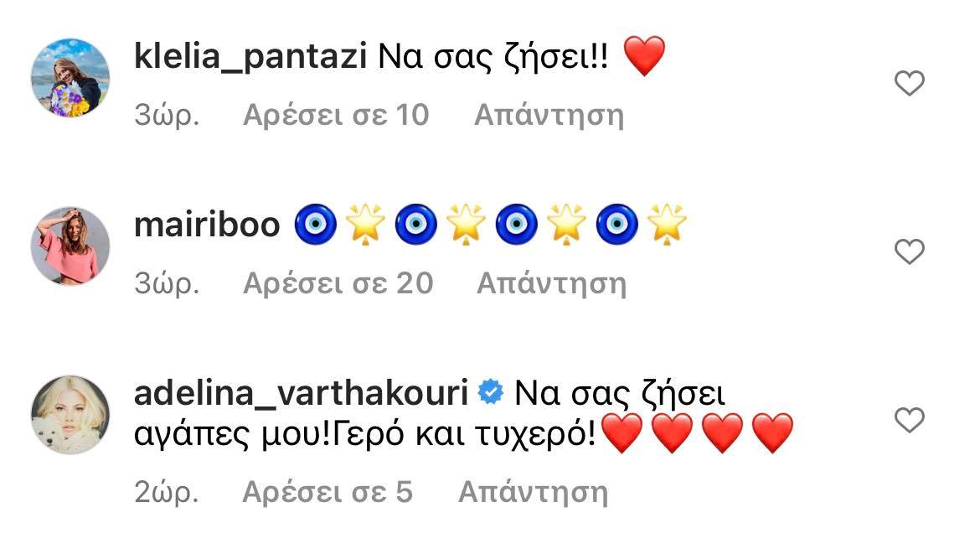
Task: View likes 'Αρέσει σε 5'
Action: pos(328,492)
